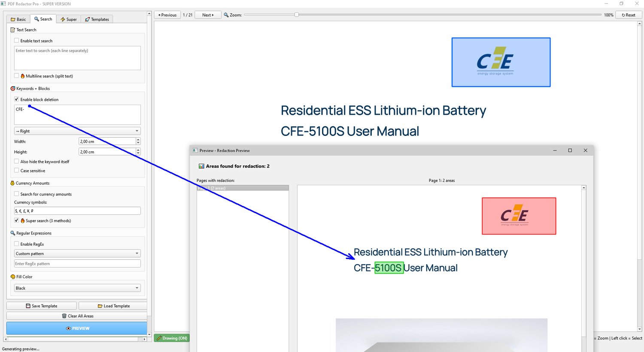Click the Width field showing 2,00 cm

107,141
